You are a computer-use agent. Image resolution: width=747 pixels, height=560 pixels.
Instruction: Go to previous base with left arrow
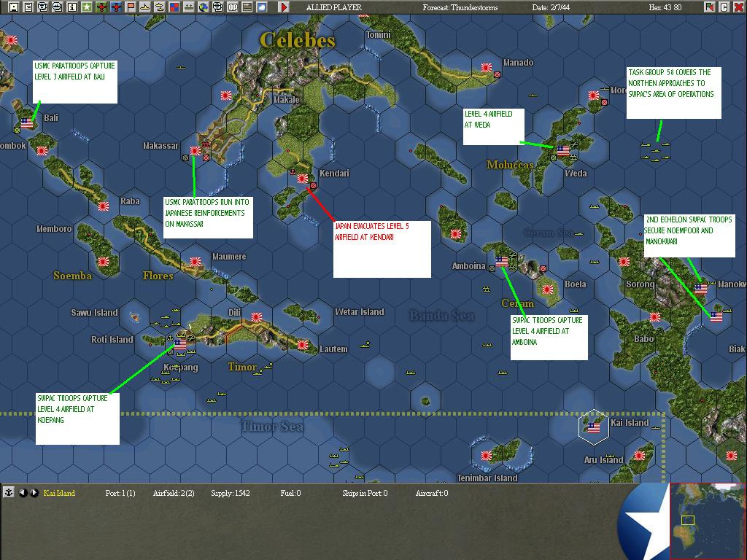[x=23, y=492]
